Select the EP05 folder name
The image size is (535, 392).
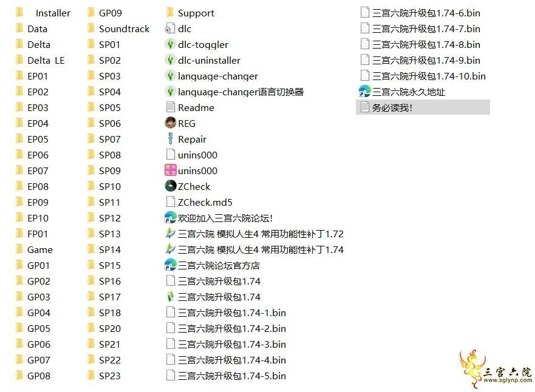tap(38, 139)
